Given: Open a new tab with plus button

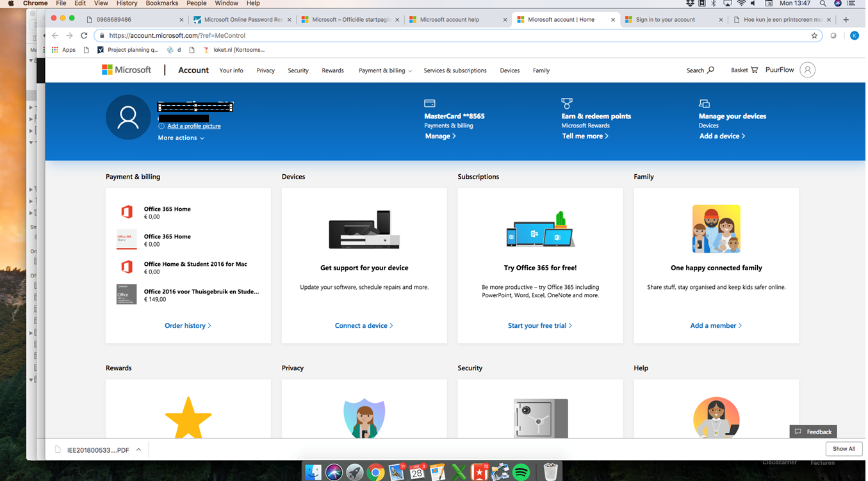Looking at the screenshot, I should [846, 20].
